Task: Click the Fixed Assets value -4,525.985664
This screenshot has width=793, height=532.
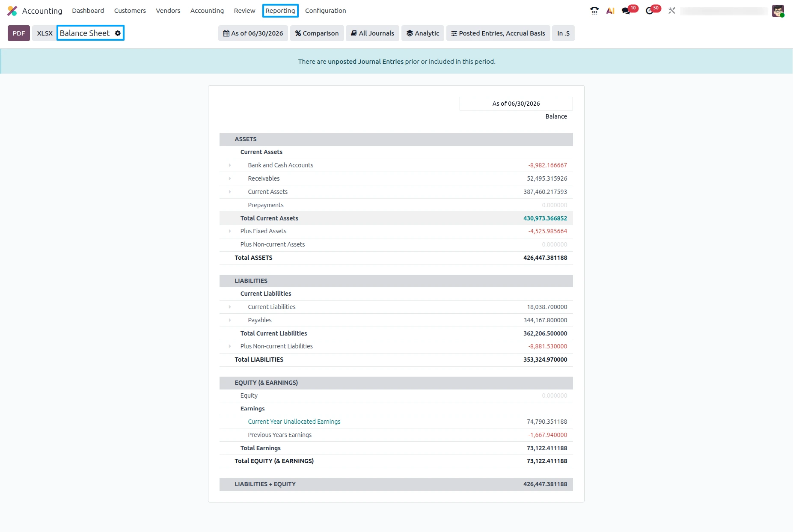Action: click(x=547, y=231)
